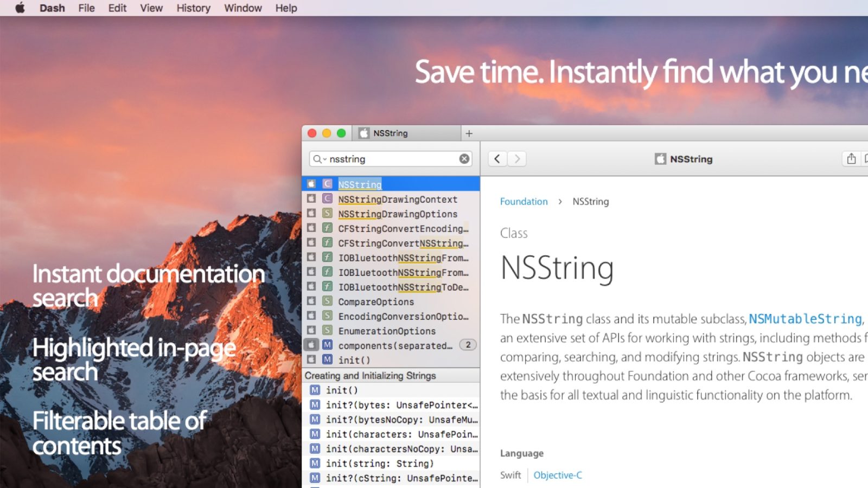Click the method icon beside init?(bytes:

click(315, 404)
